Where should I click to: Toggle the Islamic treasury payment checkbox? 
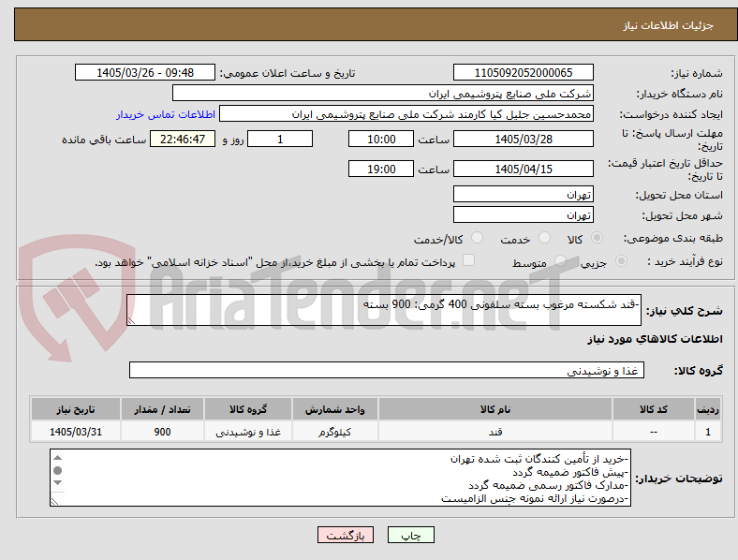pyautogui.click(x=469, y=260)
